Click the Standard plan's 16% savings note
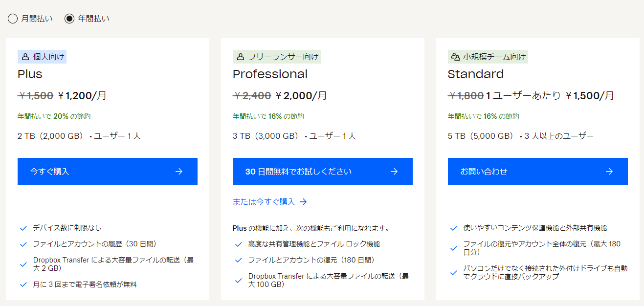Viewport: 644px width, 306px height. (x=484, y=116)
